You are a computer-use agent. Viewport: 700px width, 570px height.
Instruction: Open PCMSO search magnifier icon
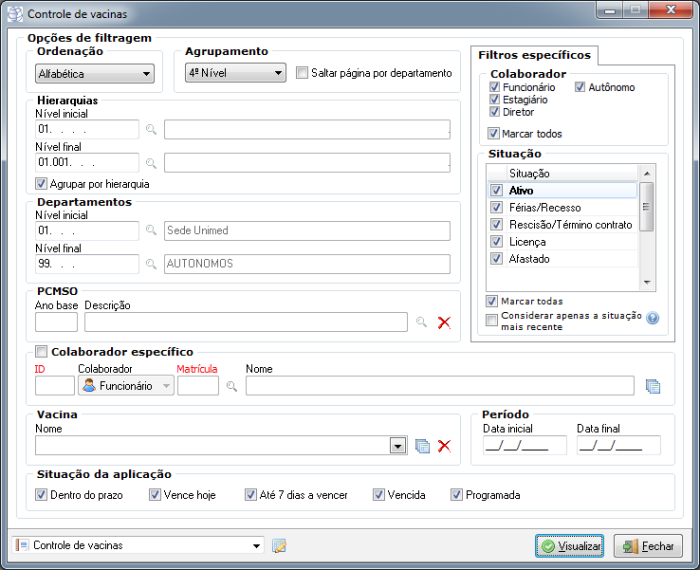point(421,322)
